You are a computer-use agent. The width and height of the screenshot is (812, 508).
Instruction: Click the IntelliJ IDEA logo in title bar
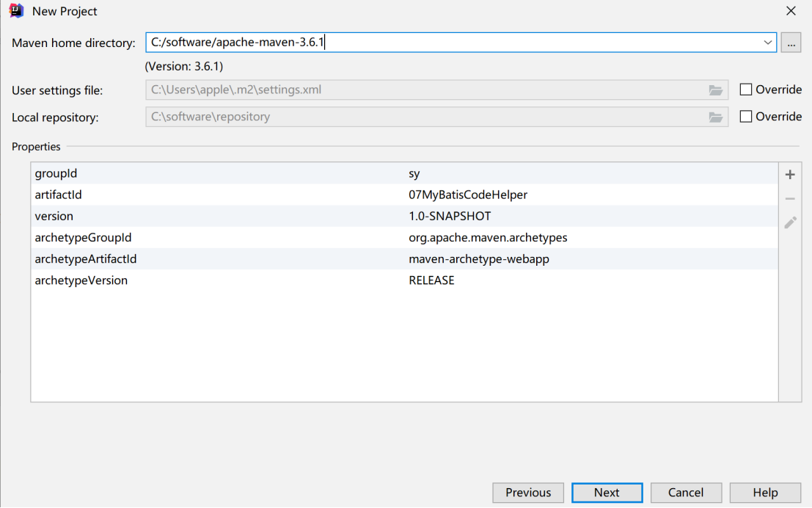tap(17, 11)
